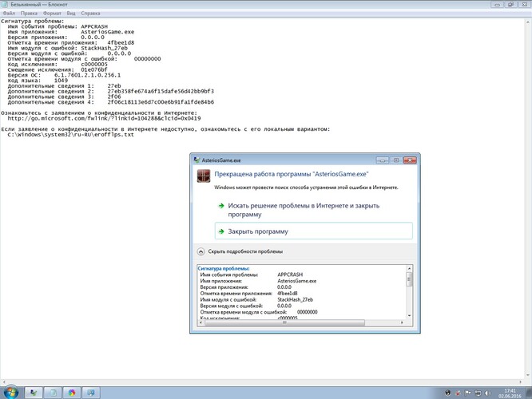Click '4fbee1d8' timestamp in dialog details
532x399 pixels.
[x=288, y=293]
